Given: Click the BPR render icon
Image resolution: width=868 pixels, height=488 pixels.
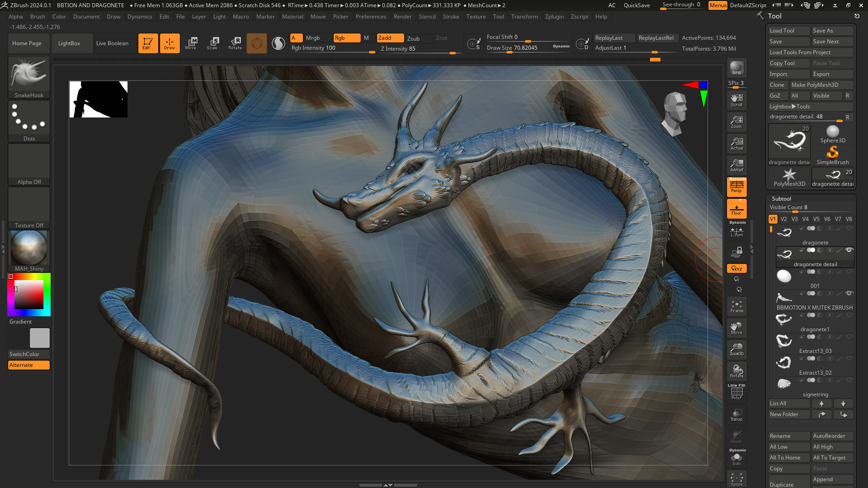Looking at the screenshot, I should [x=736, y=68].
